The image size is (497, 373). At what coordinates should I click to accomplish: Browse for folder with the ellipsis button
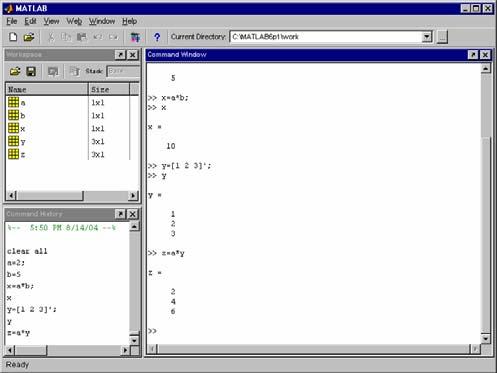click(442, 37)
